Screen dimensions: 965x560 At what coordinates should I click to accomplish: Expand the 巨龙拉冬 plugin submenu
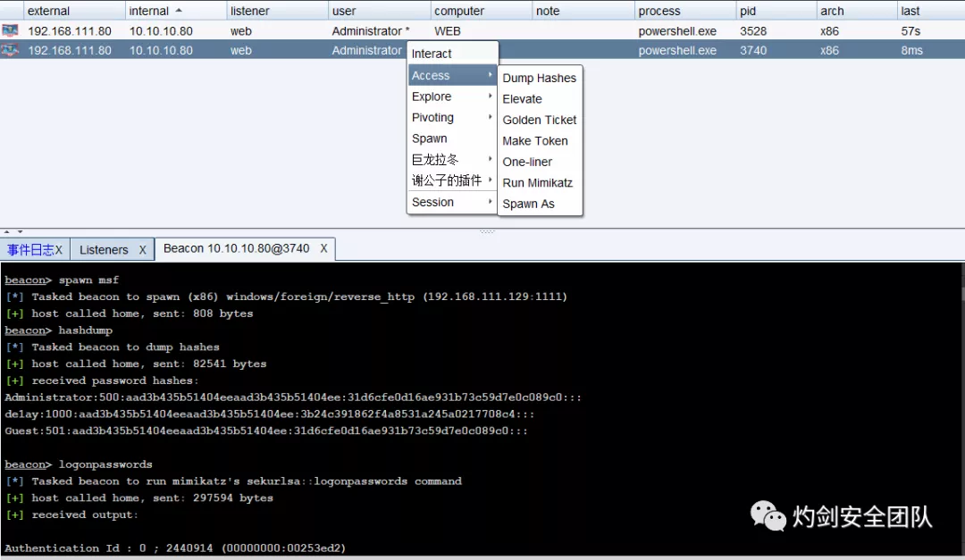click(452, 159)
